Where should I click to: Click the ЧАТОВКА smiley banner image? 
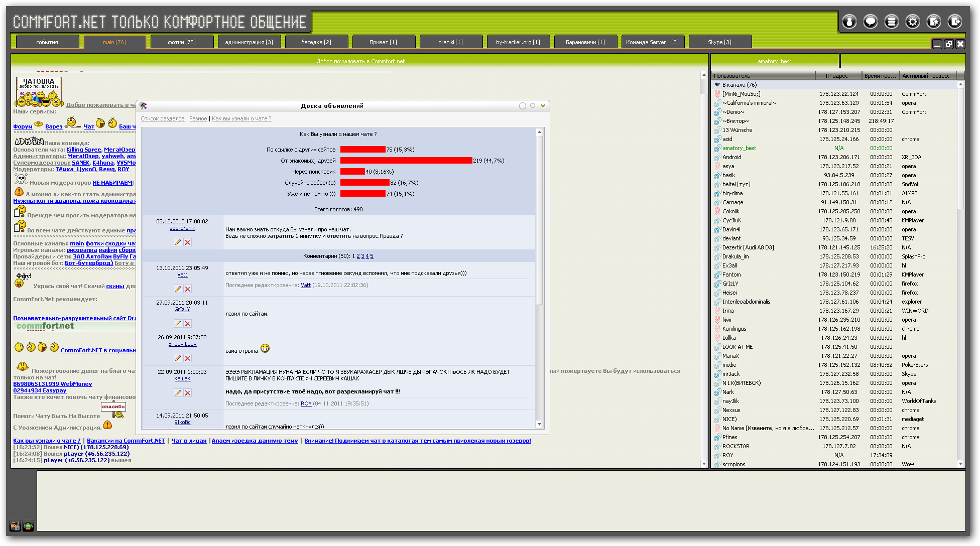point(39,92)
